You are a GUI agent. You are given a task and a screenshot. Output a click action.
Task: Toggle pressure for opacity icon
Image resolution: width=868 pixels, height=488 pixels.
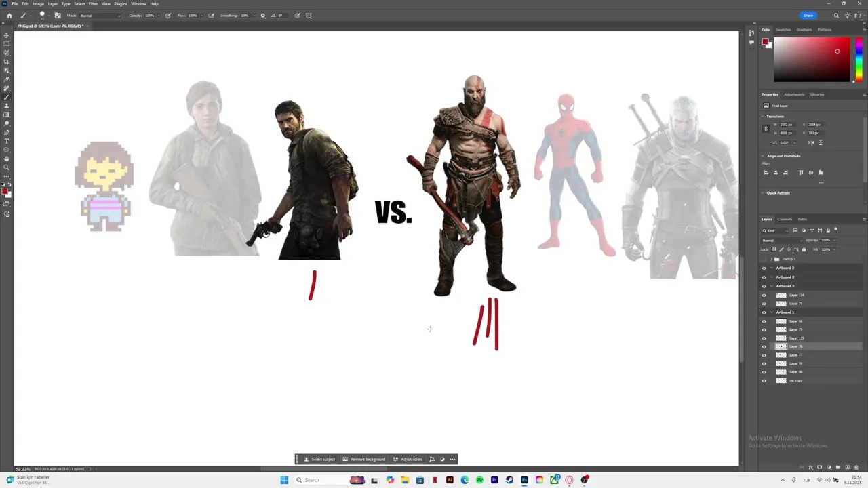pos(168,16)
